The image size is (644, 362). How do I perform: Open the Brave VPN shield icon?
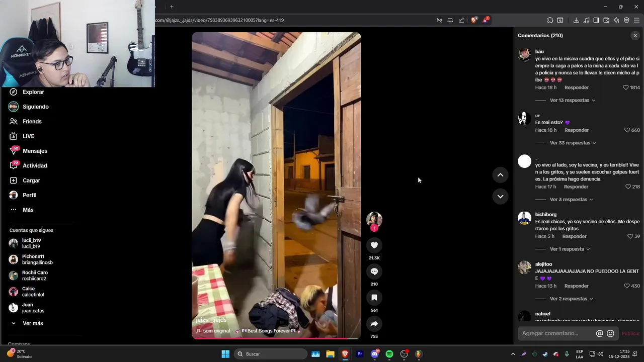[x=626, y=20]
